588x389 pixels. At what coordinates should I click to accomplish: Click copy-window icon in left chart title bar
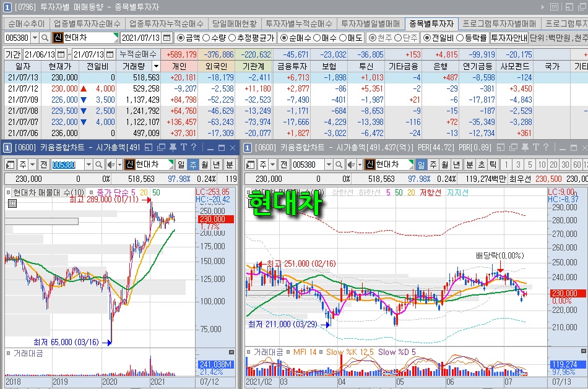click(x=161, y=148)
